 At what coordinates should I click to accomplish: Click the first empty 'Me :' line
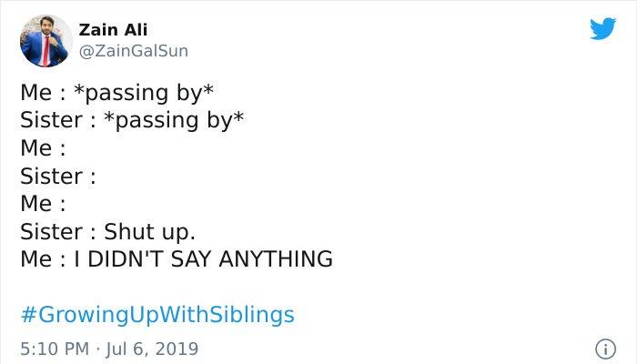pos(43,147)
